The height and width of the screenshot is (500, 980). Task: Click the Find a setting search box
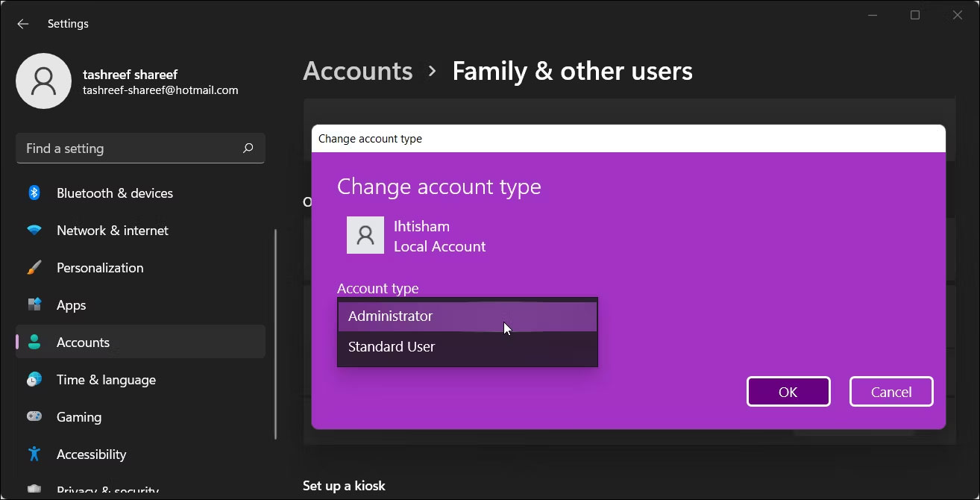tap(140, 149)
